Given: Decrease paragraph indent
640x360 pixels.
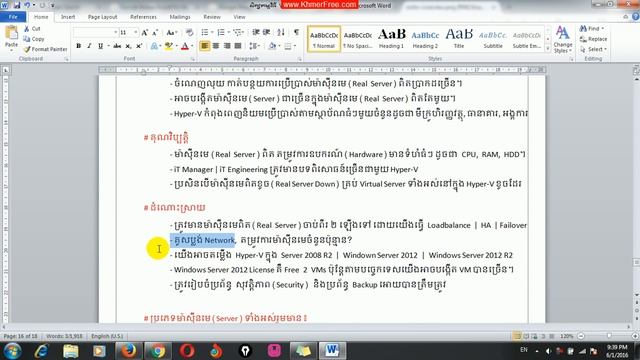Looking at the screenshot, I should [x=256, y=32].
